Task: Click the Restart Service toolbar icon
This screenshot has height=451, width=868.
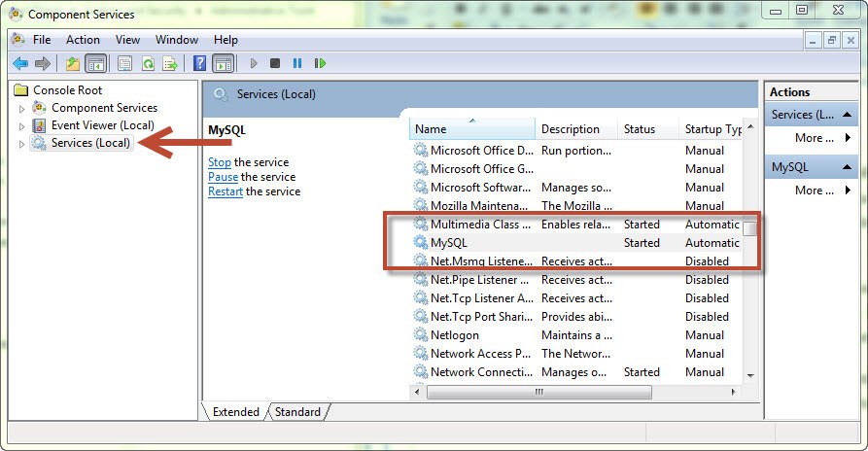Action: tap(320, 63)
